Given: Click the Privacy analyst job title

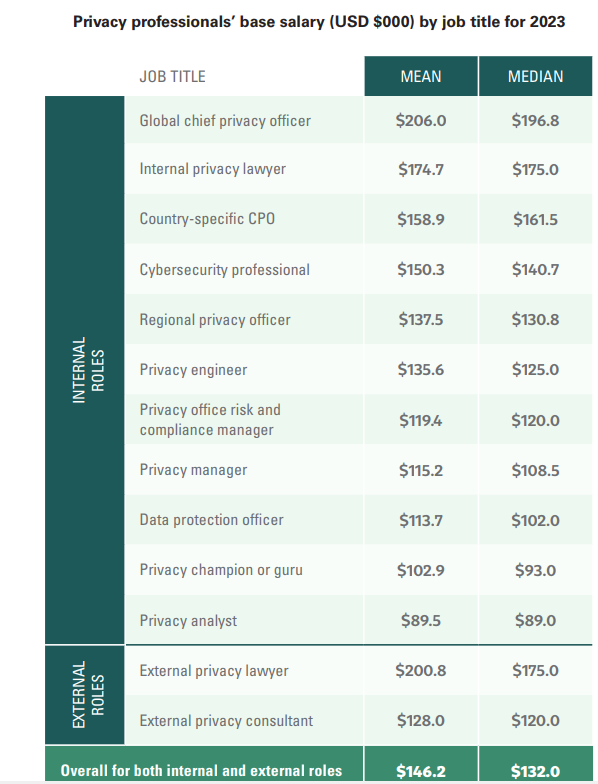Looking at the screenshot, I should 188,620.
